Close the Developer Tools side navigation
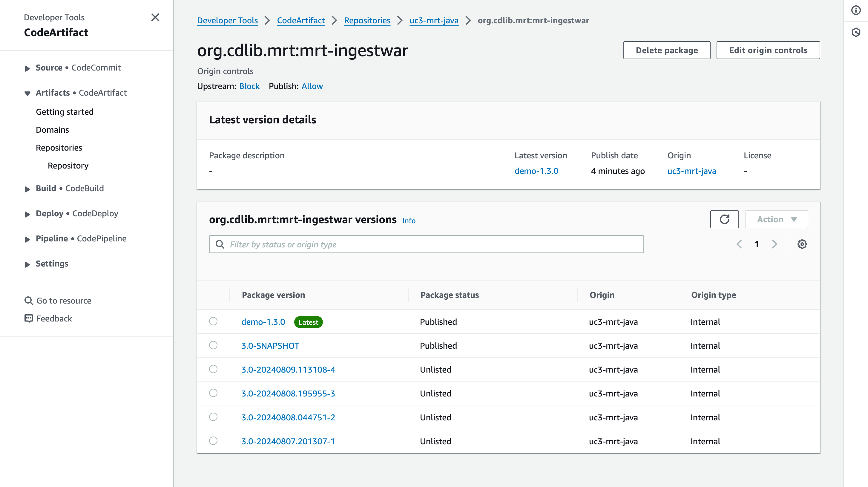 [x=155, y=17]
